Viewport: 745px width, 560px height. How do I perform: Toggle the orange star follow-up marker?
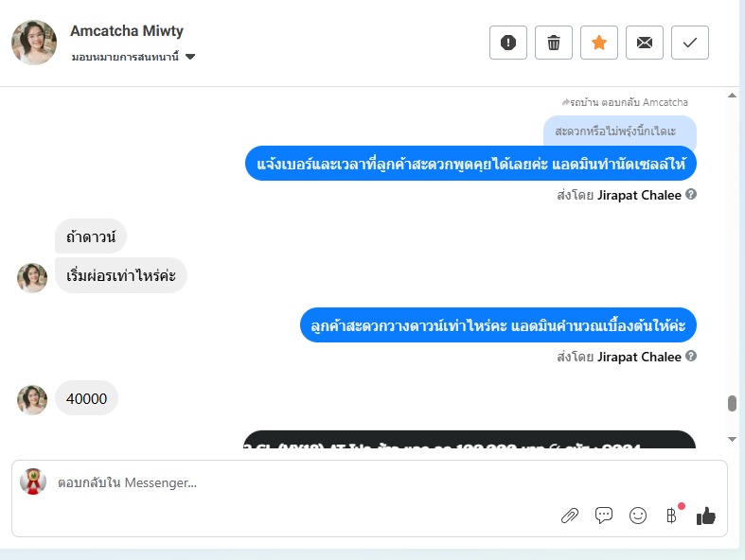[598, 43]
